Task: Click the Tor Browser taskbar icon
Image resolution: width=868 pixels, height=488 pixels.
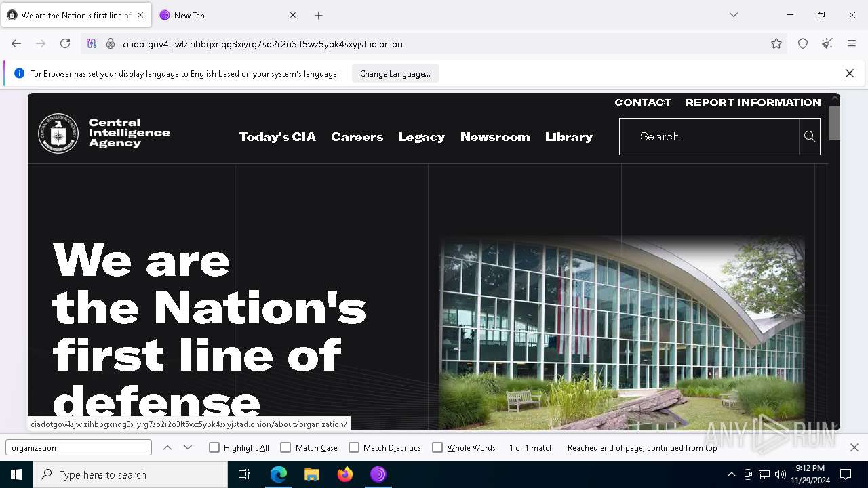Action: pos(378,474)
